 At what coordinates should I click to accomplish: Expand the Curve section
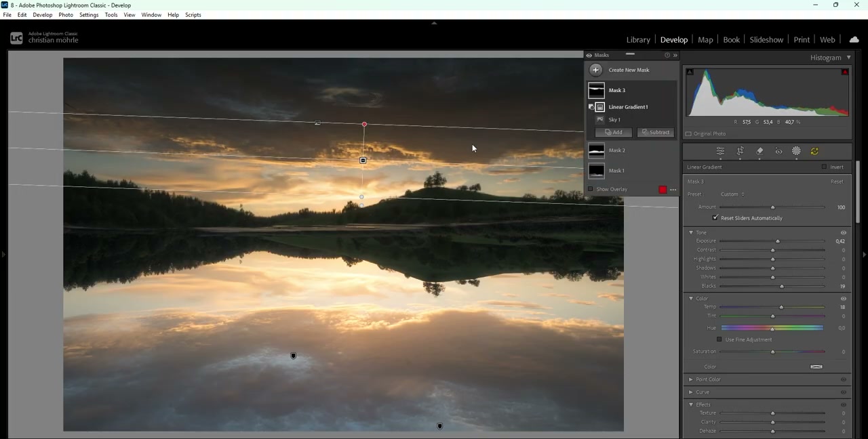691,392
